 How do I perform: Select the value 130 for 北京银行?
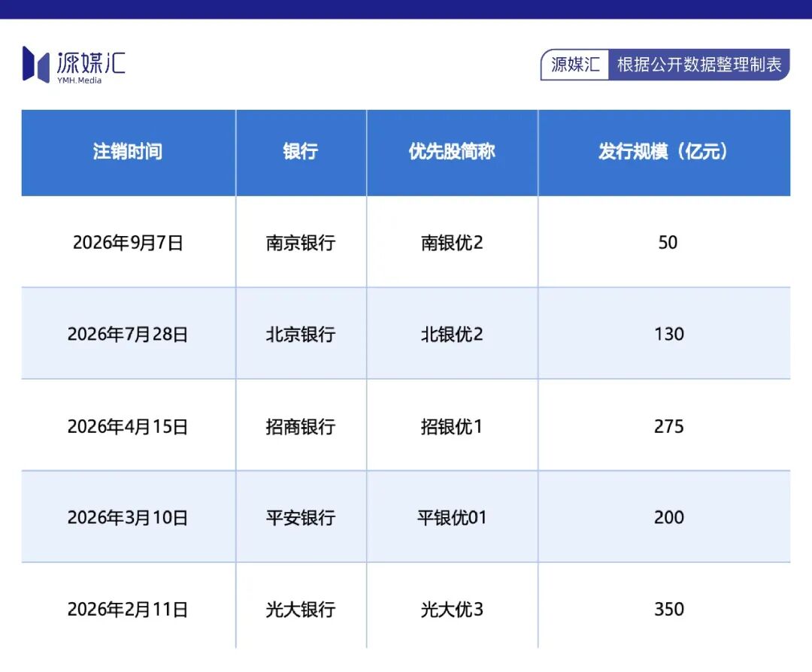pyautogui.click(x=668, y=334)
